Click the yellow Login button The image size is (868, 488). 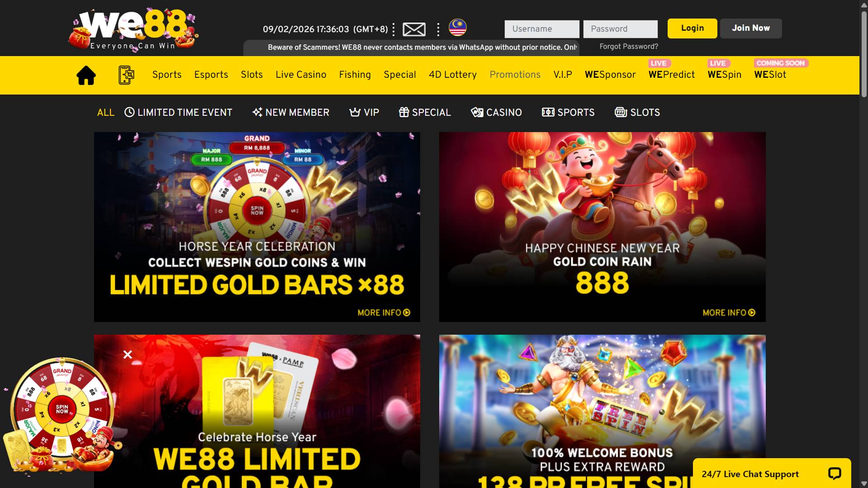(x=692, y=28)
